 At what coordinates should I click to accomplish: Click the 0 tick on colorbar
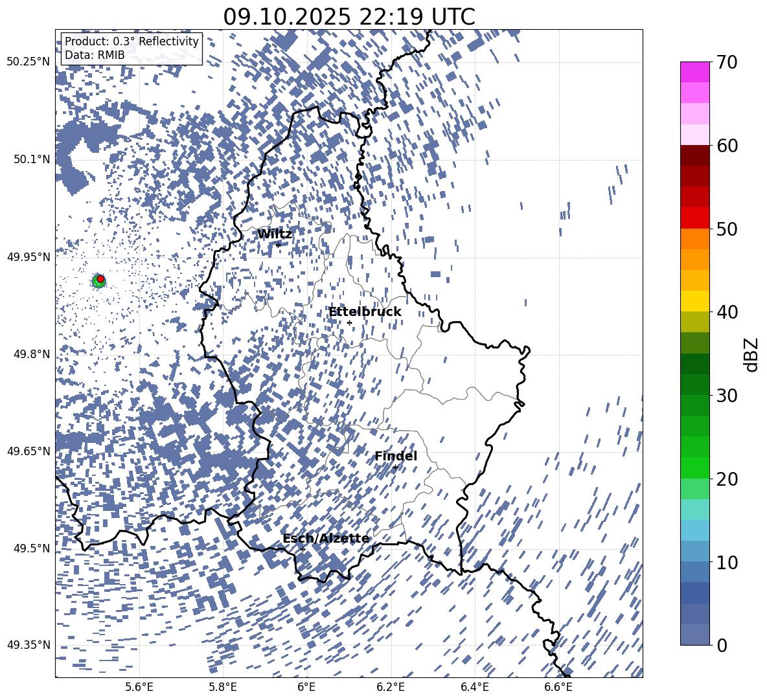(722, 645)
